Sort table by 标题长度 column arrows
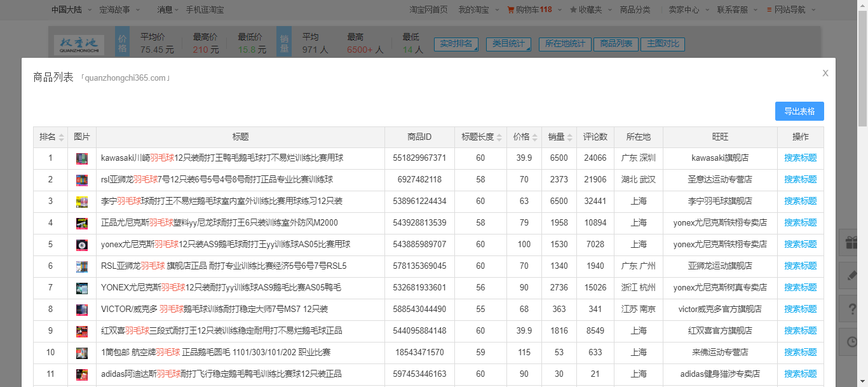868x387 pixels. (499, 137)
